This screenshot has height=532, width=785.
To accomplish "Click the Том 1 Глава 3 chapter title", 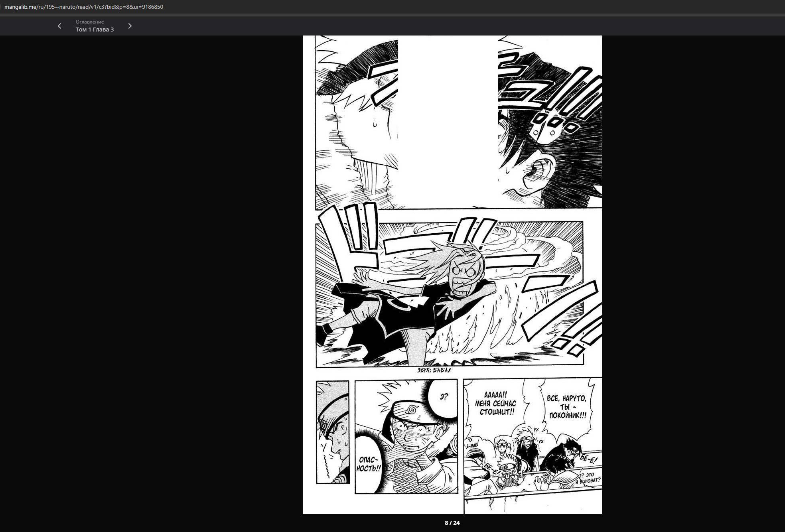I will pos(95,30).
